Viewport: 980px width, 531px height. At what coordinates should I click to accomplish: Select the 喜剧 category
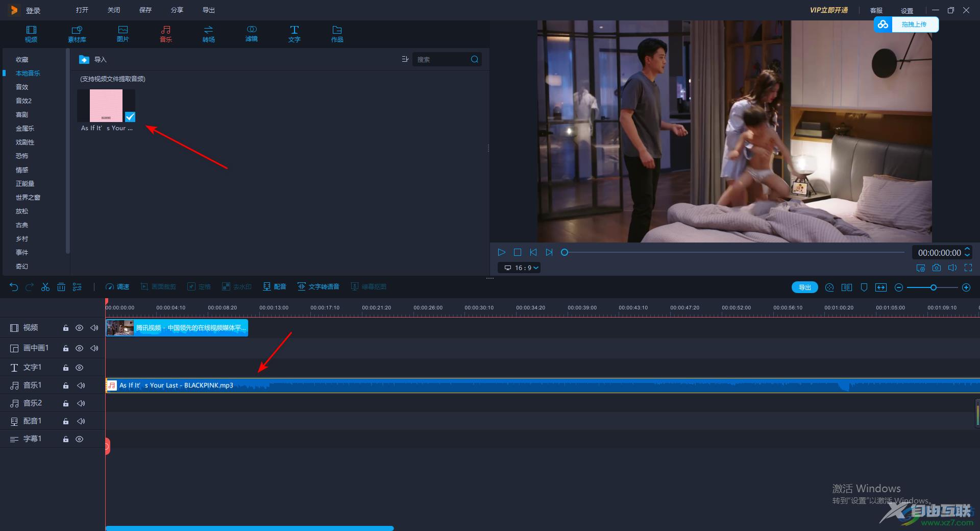22,115
